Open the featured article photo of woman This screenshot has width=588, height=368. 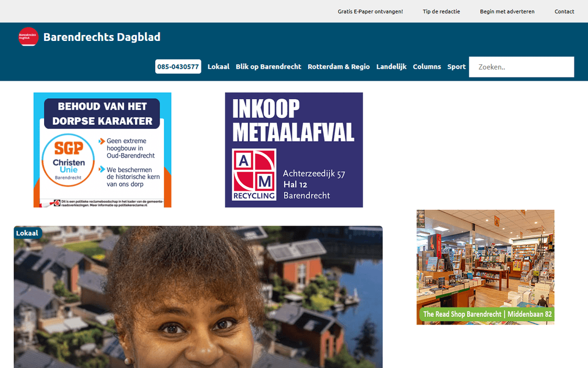pos(198,297)
